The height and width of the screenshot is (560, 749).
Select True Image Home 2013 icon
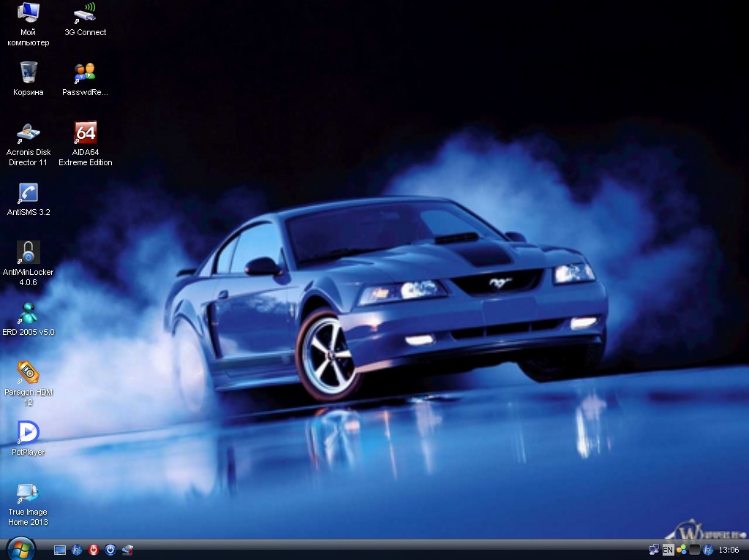(29, 493)
